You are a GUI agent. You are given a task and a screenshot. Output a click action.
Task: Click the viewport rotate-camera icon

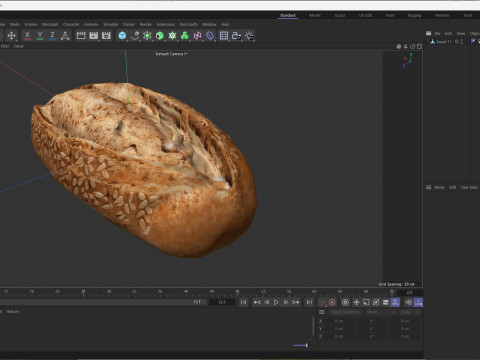coord(413,46)
